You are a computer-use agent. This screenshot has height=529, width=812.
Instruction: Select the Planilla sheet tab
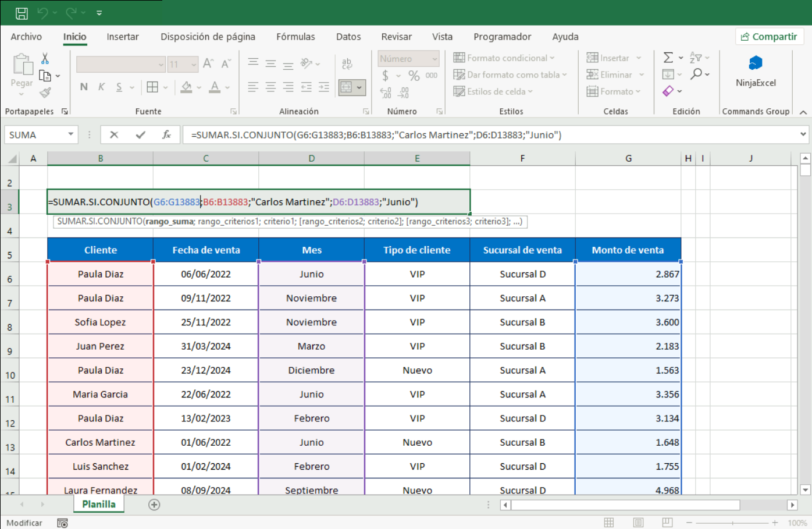coord(99,505)
